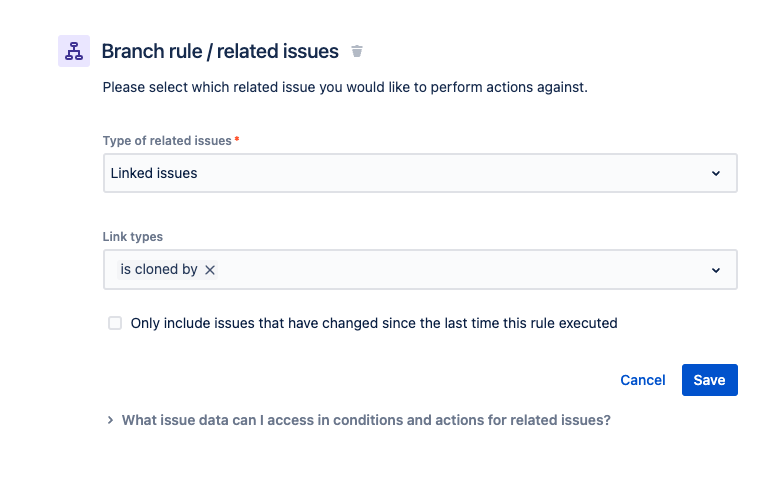Expand the issue data help chevron

(110, 421)
